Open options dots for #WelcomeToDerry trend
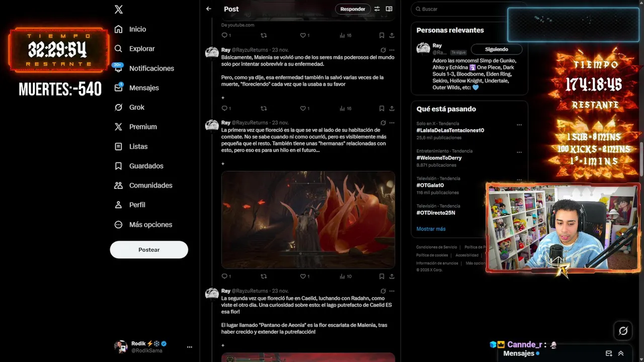Viewport: 644px width, 362px height. tap(519, 152)
